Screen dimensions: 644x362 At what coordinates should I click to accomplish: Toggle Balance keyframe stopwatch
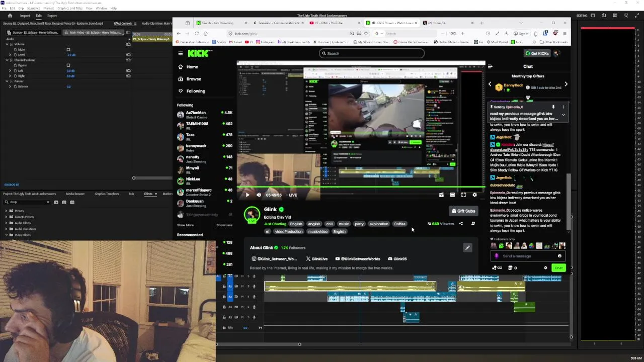pos(15,86)
